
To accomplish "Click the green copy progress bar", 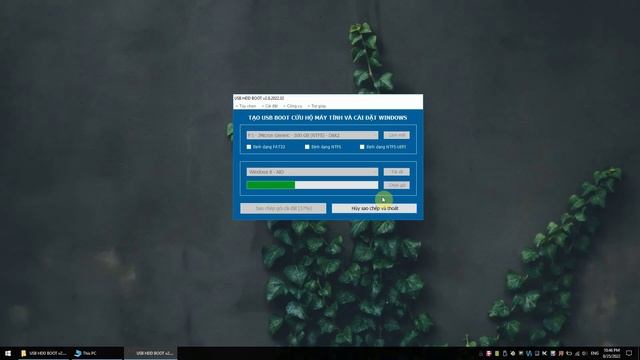I will 312,185.
